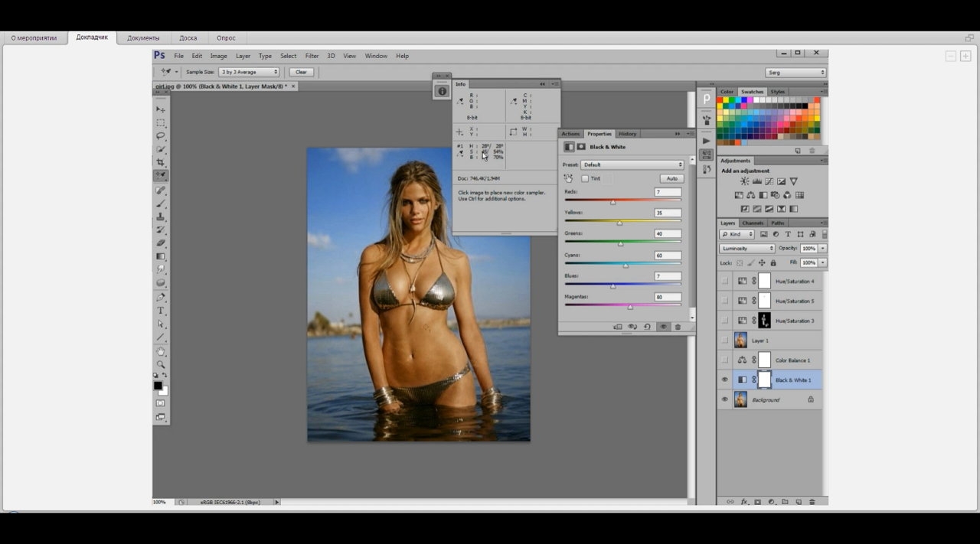This screenshot has width=980, height=544.
Task: View previous state icon in Properties
Action: pyautogui.click(x=632, y=327)
